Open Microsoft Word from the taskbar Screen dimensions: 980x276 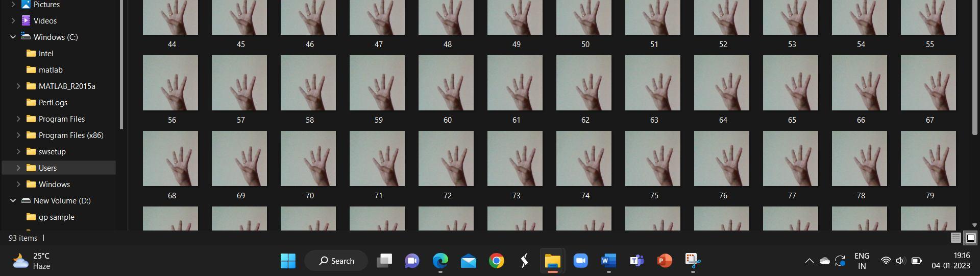click(608, 261)
